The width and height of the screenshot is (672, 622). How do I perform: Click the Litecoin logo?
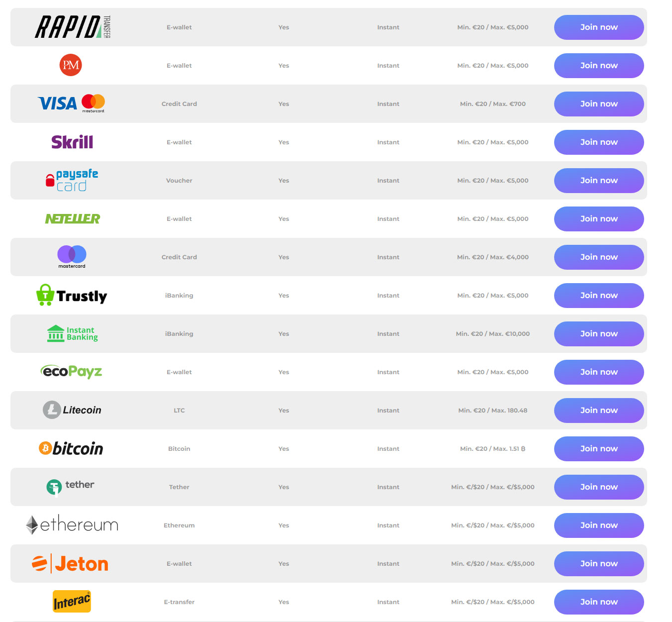point(72,410)
